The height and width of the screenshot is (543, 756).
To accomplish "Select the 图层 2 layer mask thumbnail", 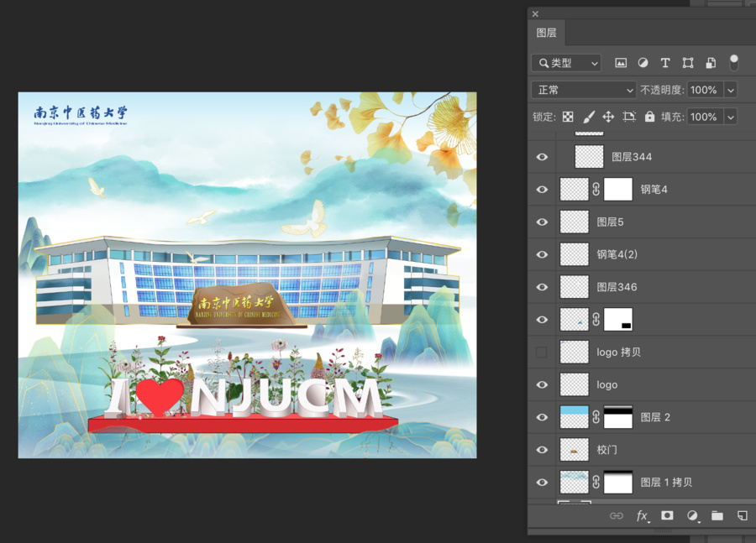I will [618, 417].
